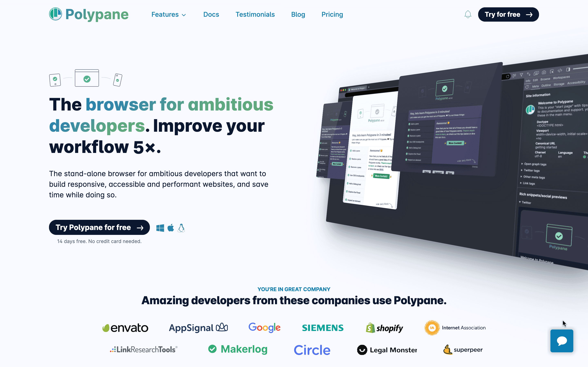Click the Google company logo
Image resolution: width=588 pixels, height=367 pixels.
click(264, 327)
